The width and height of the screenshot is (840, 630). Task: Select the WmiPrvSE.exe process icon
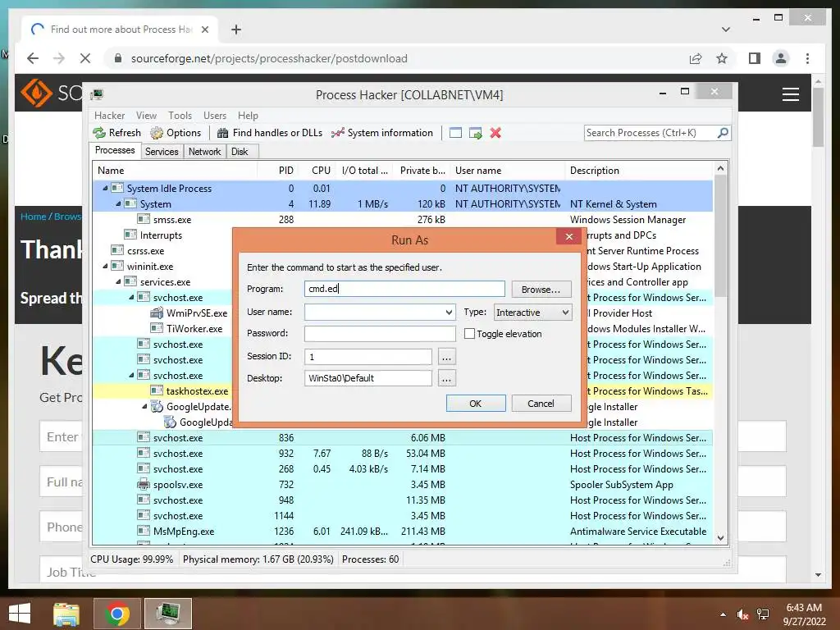[157, 313]
